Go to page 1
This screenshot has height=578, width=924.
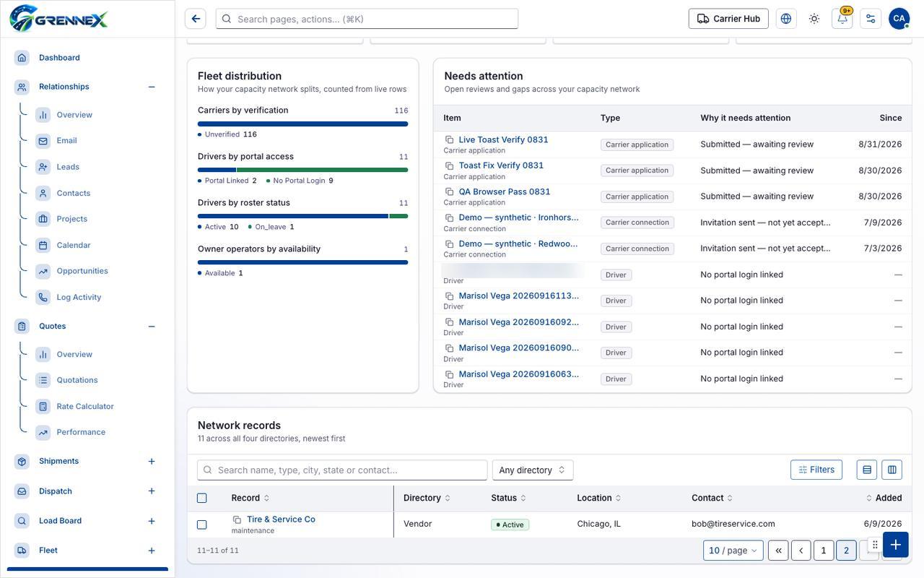pyautogui.click(x=824, y=551)
